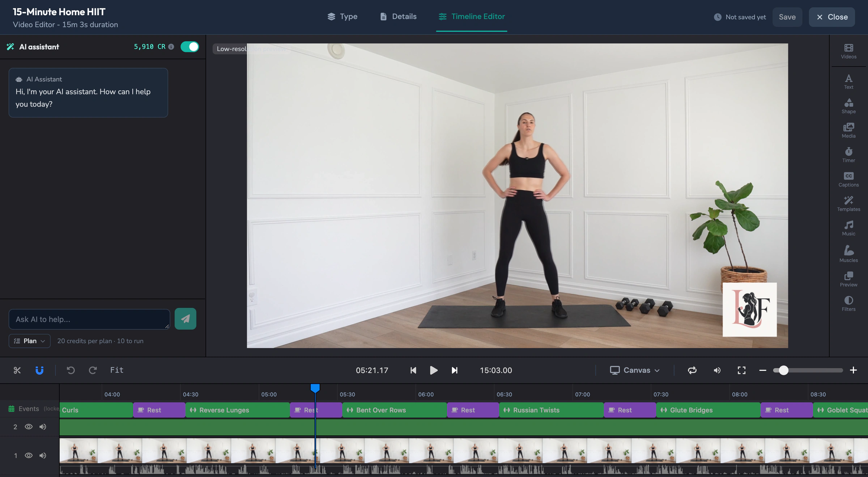The width and height of the screenshot is (868, 477).
Task: Add a Timer element
Action: 848,155
